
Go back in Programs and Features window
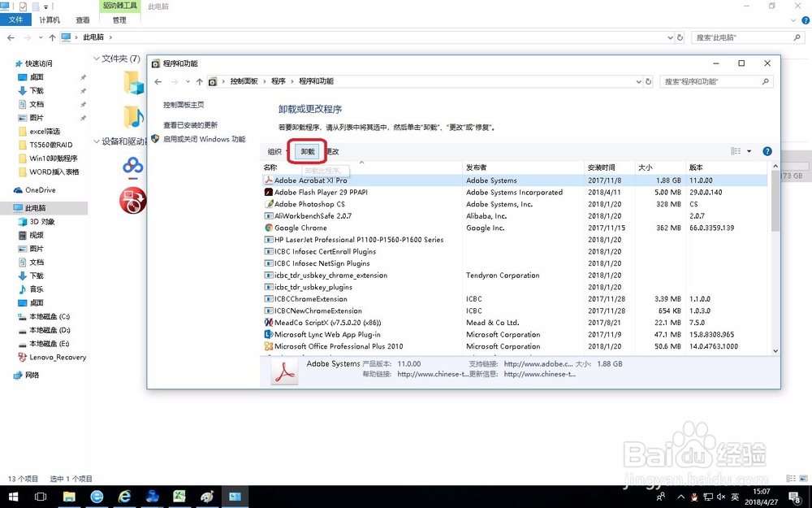click(158, 81)
